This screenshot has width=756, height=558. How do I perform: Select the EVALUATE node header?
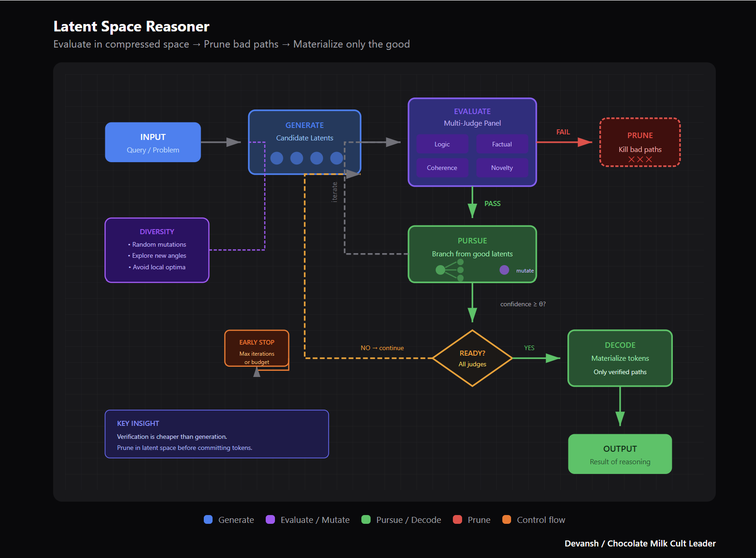point(472,111)
